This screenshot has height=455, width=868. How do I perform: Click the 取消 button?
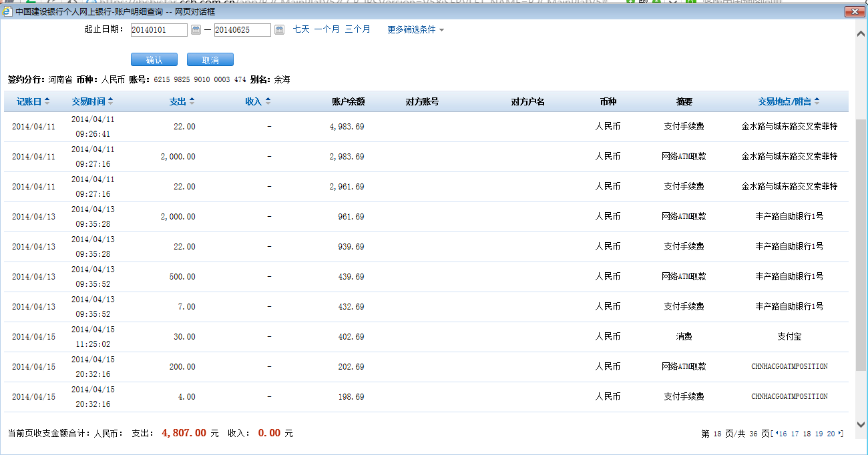pyautogui.click(x=210, y=60)
